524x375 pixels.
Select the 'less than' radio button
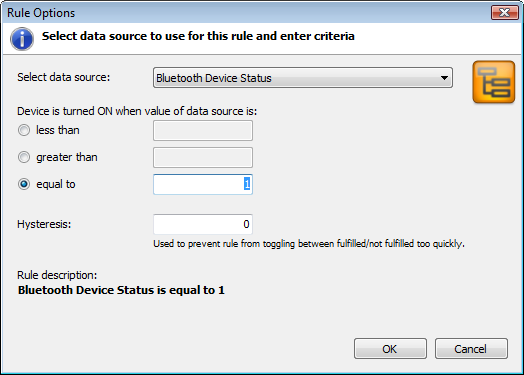(24, 130)
